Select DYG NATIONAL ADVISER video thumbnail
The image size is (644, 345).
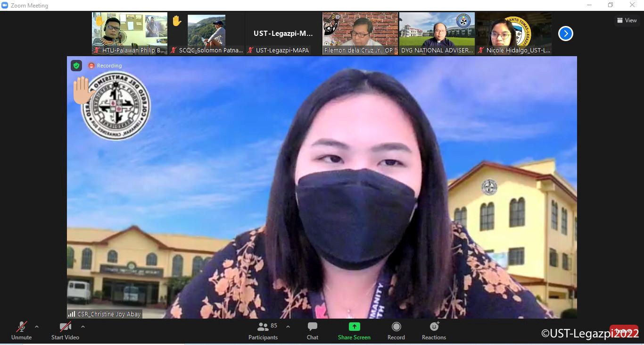pyautogui.click(x=437, y=34)
